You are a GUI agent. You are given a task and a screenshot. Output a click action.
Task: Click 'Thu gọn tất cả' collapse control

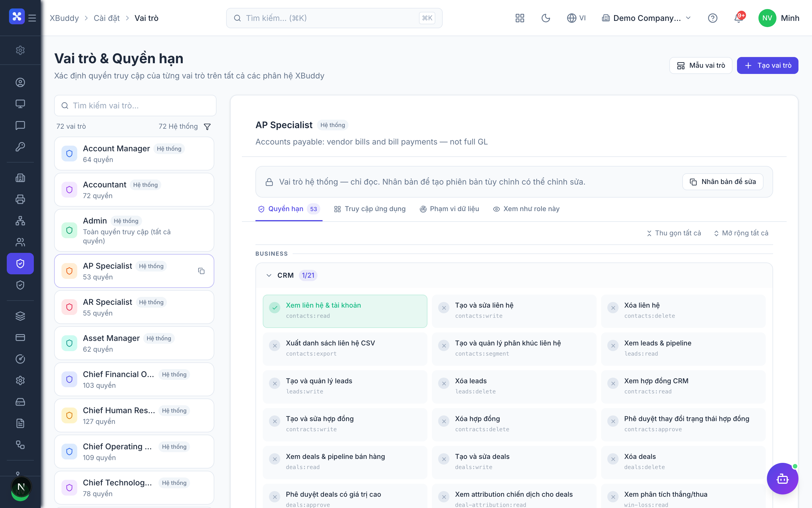point(674,233)
